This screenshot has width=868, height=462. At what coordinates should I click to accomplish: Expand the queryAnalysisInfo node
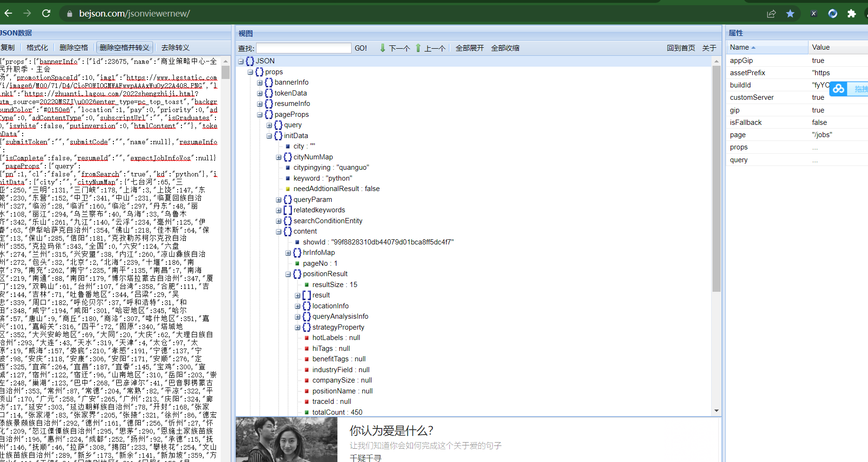298,317
